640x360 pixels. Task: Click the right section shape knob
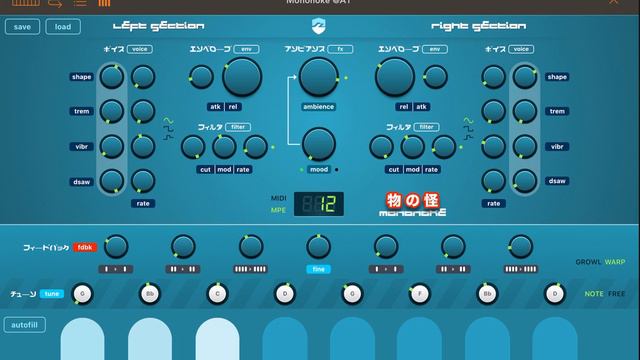point(524,77)
